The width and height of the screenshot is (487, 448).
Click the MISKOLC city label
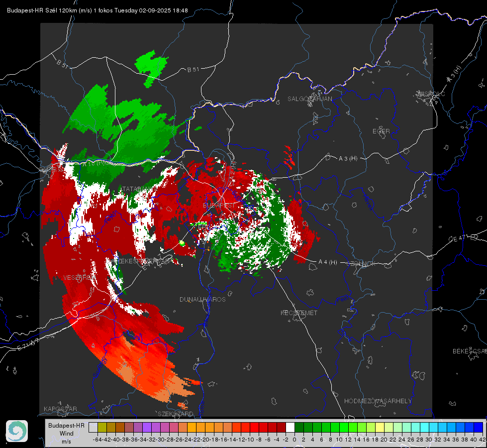(x=432, y=94)
